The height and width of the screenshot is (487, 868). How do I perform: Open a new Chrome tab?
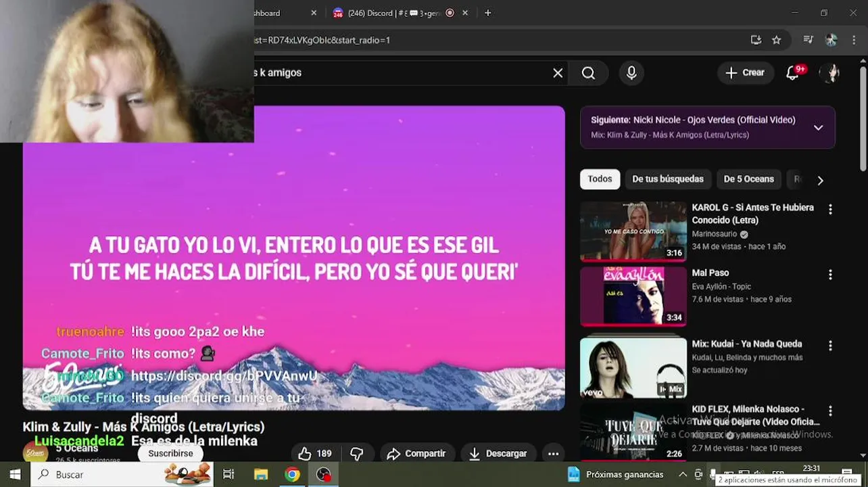487,13
